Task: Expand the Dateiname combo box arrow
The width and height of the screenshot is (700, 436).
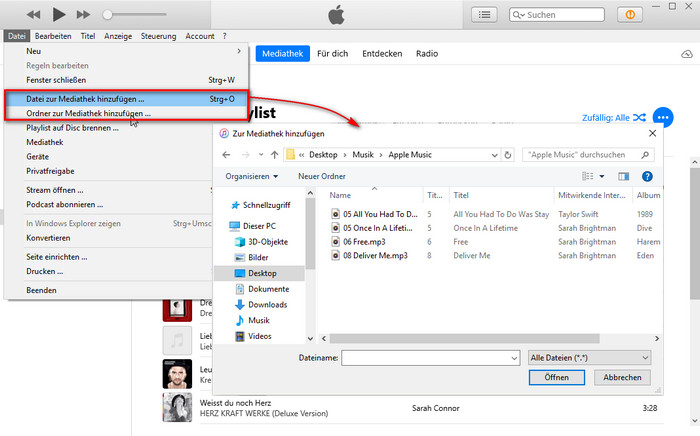Action: tap(514, 358)
